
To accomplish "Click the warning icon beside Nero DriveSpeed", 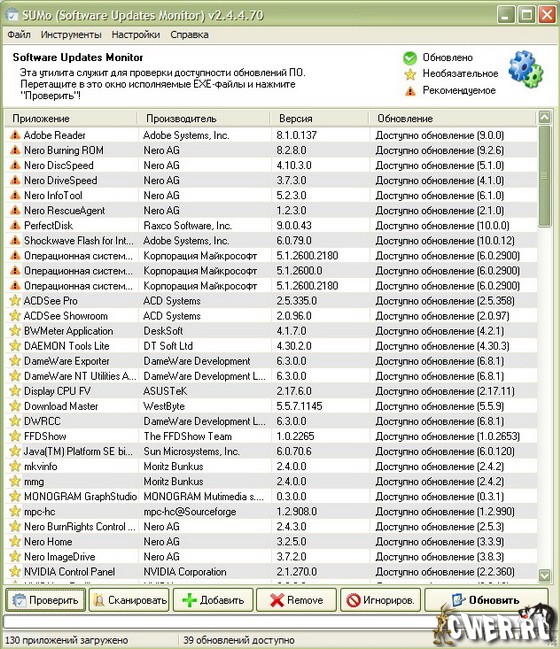I will tap(15, 180).
